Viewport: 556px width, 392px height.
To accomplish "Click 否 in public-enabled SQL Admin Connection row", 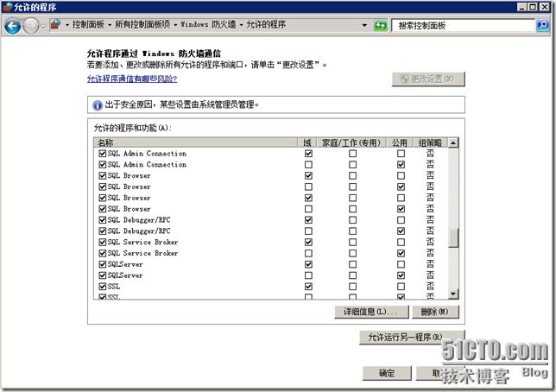I will pos(430,165).
